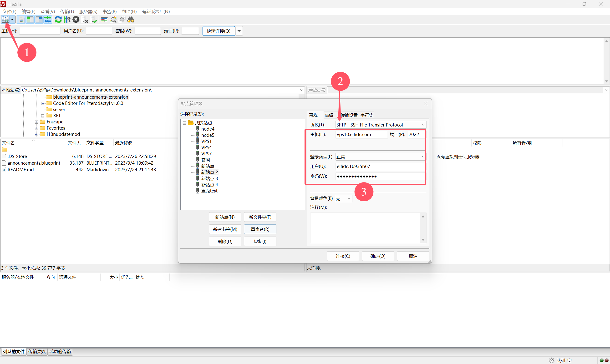Open directory listing filters icon

click(104, 20)
